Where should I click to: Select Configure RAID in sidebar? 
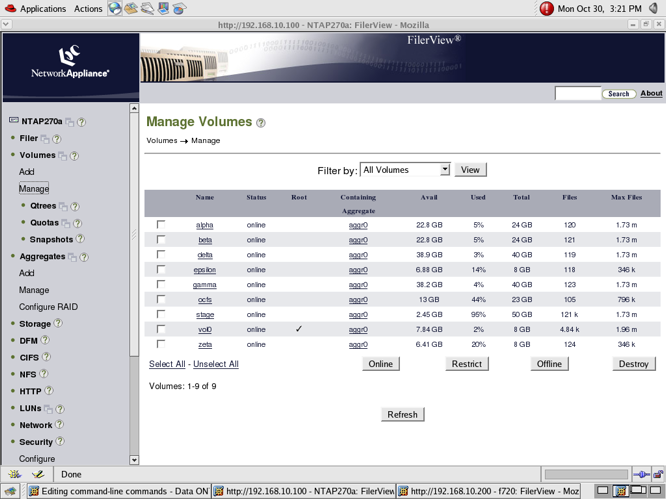tap(48, 307)
